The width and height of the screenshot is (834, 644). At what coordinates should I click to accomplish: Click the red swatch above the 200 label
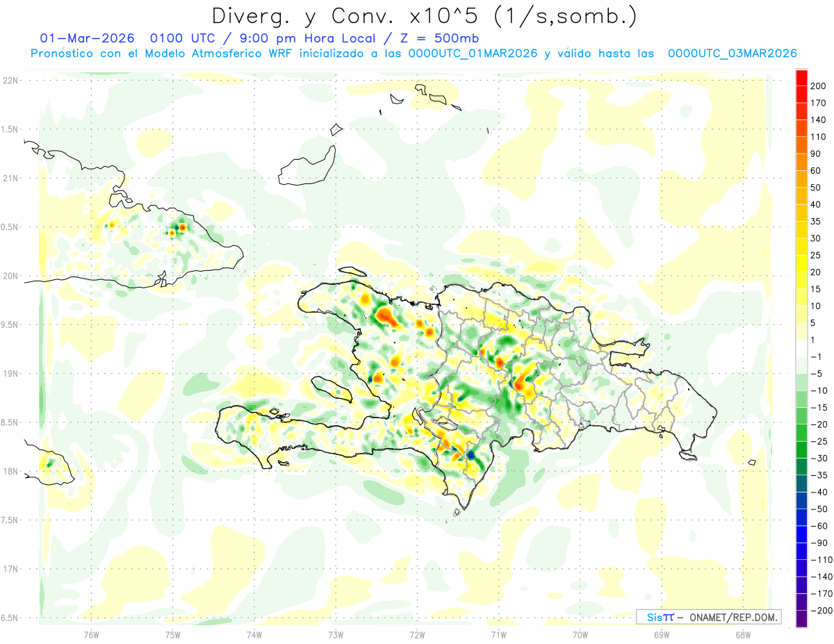pyautogui.click(x=801, y=77)
